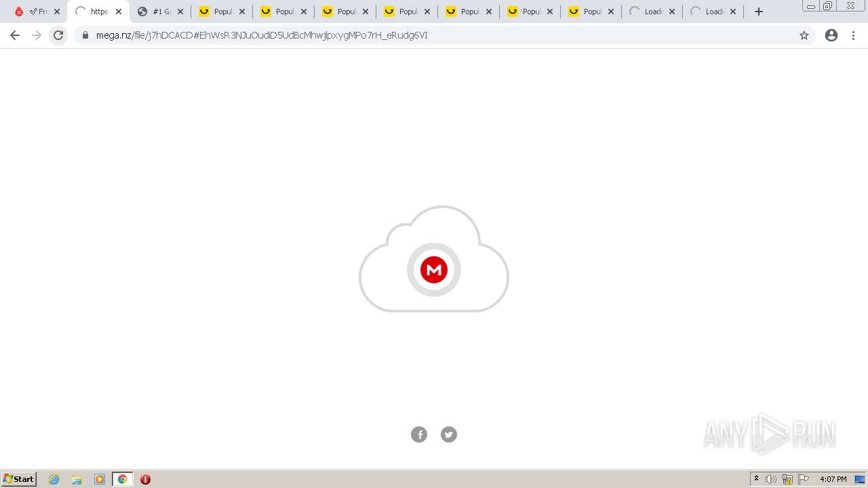This screenshot has width=868, height=488.
Task: Close the "#1 Ga" tab
Action: (180, 12)
